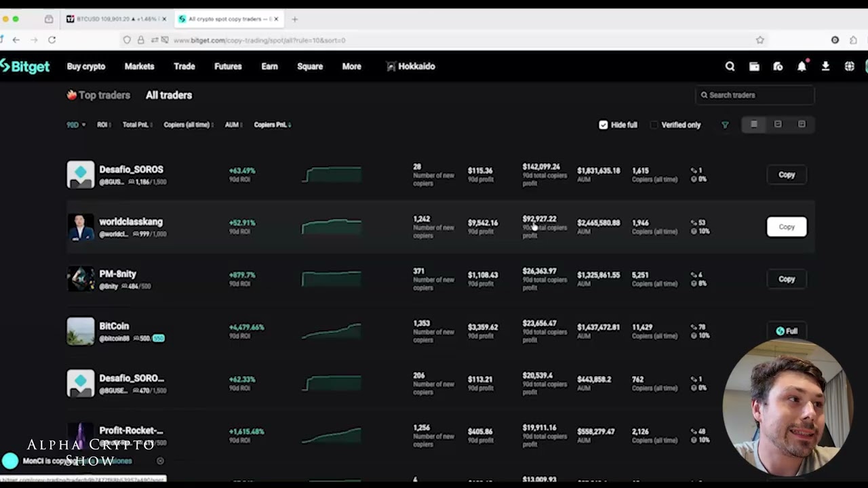Open the browser extensions icon
This screenshot has width=868, height=488.
(x=853, y=40)
